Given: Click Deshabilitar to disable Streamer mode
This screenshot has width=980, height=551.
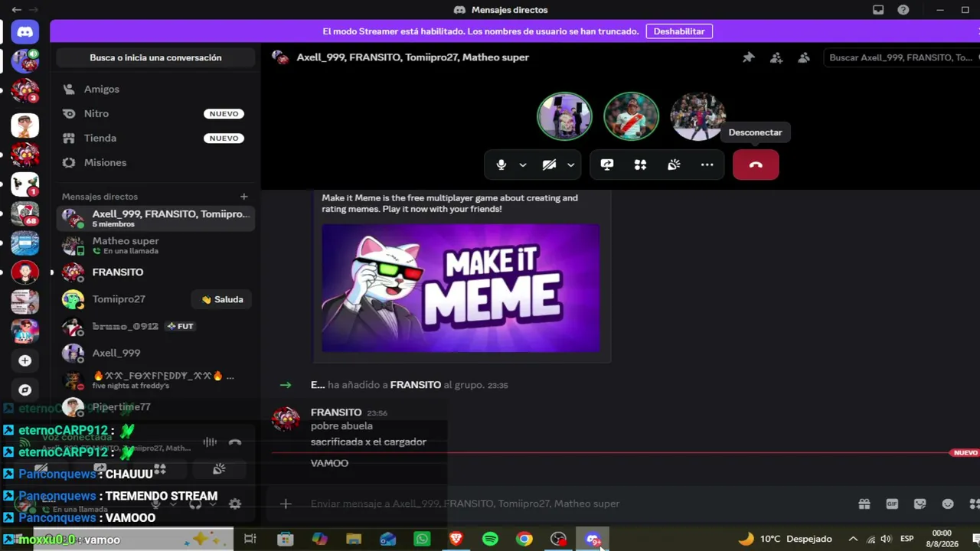Looking at the screenshot, I should [679, 31].
